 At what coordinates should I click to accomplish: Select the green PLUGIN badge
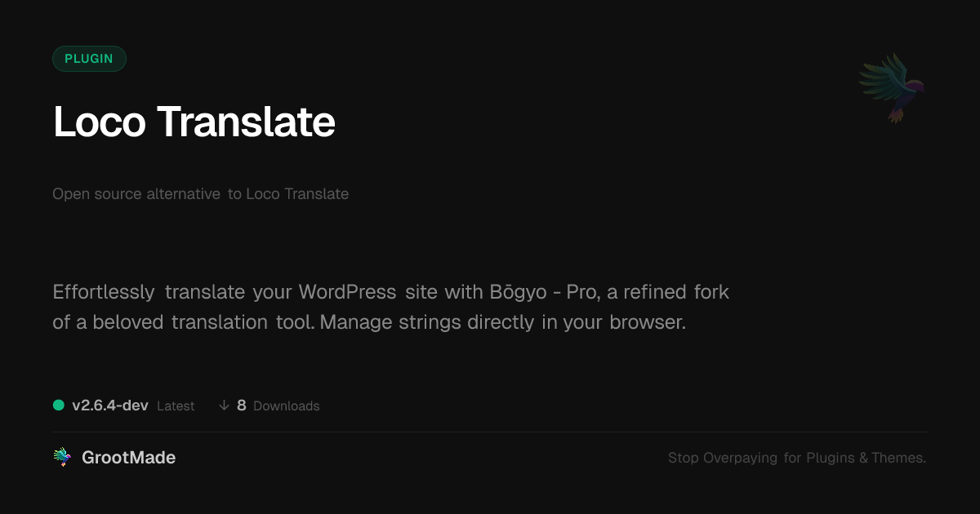coord(89,59)
